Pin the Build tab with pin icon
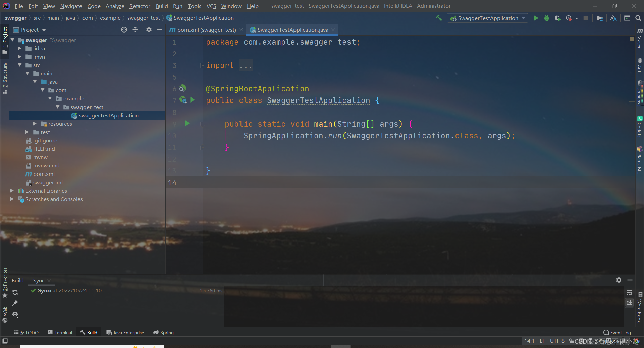 click(15, 303)
